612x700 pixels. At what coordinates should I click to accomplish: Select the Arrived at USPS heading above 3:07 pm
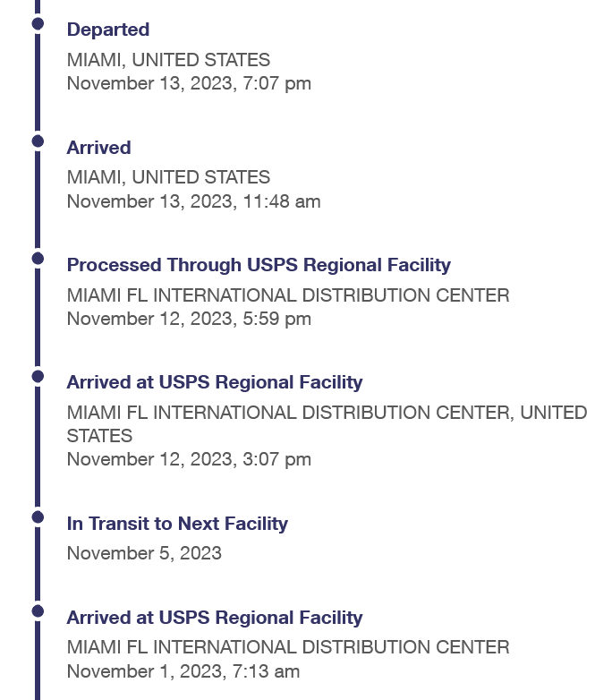215,382
